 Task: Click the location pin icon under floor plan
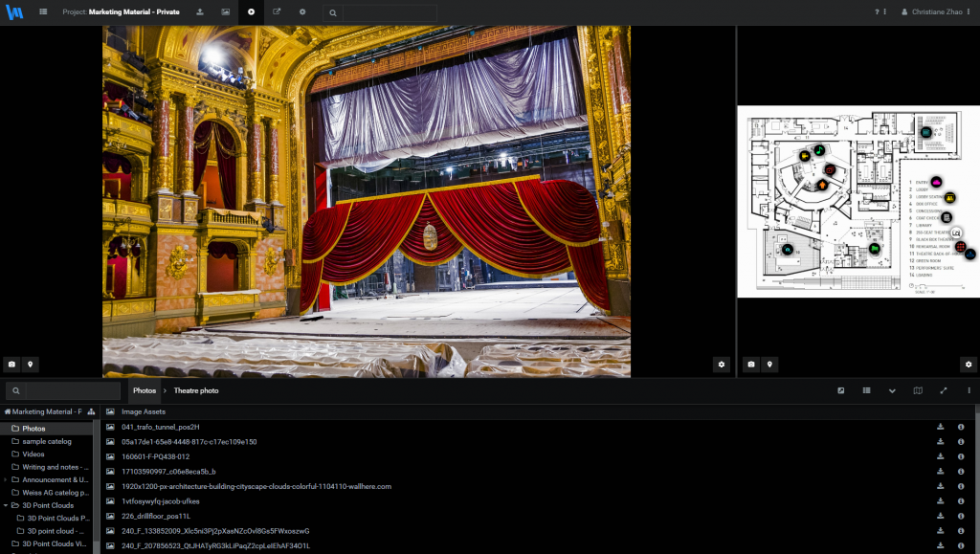(x=770, y=365)
